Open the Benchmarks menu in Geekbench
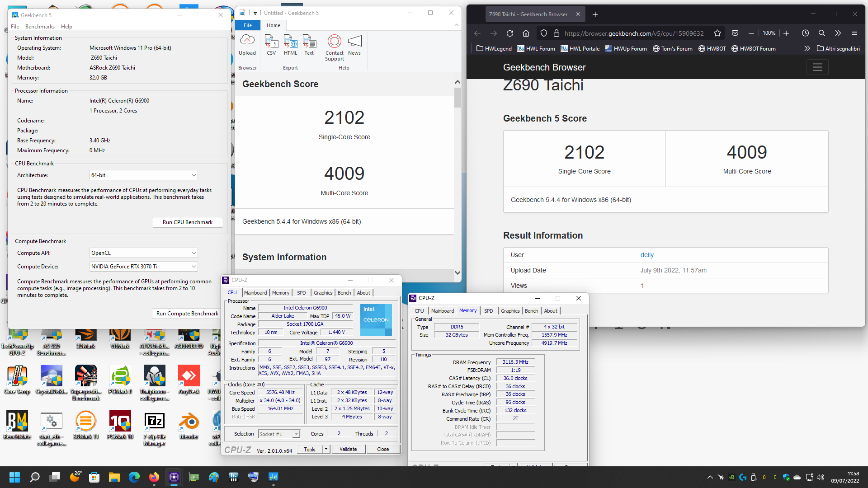868x488 pixels. 40,27
